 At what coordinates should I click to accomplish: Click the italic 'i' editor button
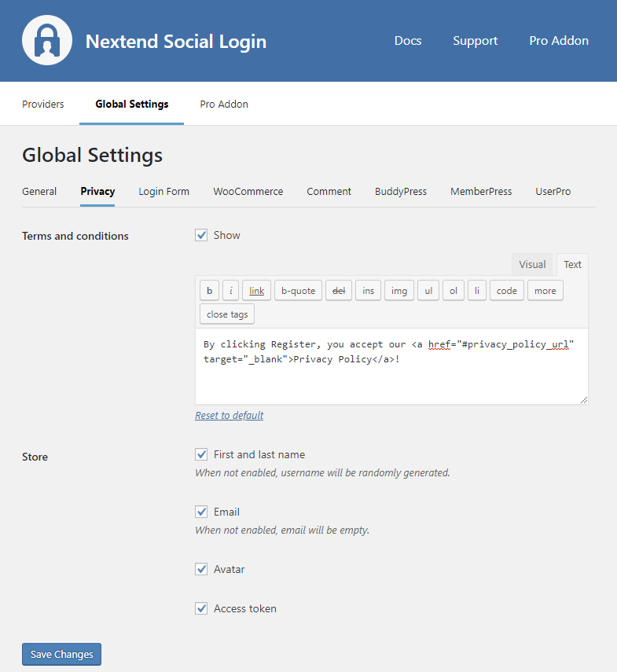(231, 291)
